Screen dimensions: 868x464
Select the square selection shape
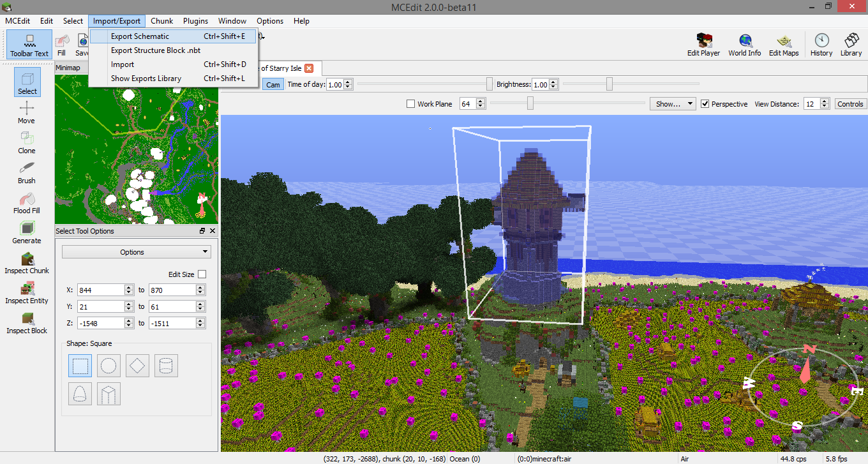pos(80,366)
